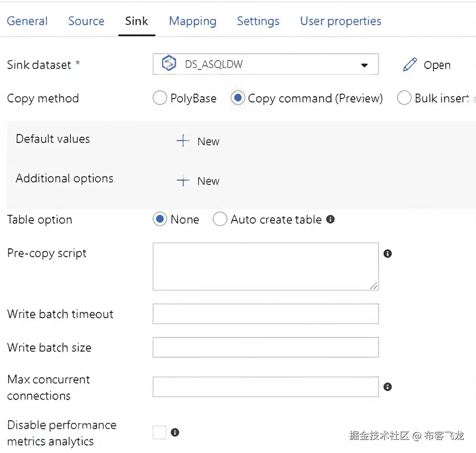The image size is (476, 453).
Task: Click the DS_ASQLDW dataset icon
Action: pos(169,64)
